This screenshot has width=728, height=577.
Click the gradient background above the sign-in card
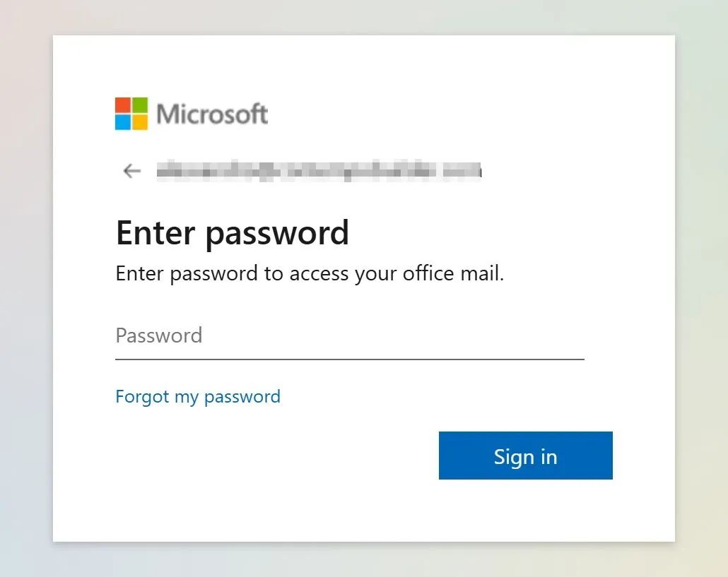coord(364,17)
